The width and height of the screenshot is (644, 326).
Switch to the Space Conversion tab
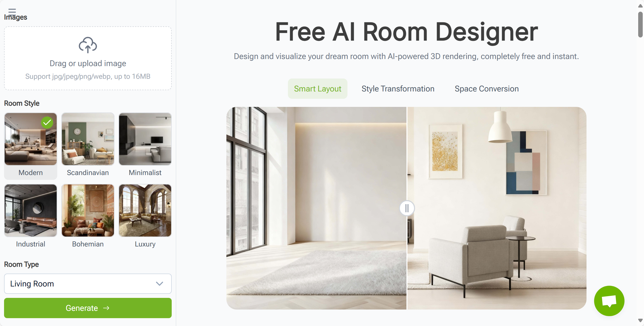486,89
